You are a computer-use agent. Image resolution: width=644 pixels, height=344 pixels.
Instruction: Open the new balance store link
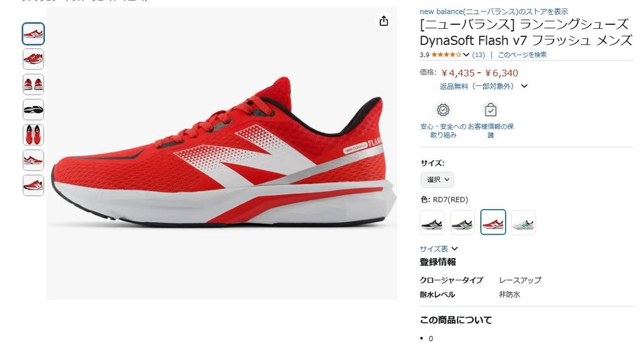[494, 11]
